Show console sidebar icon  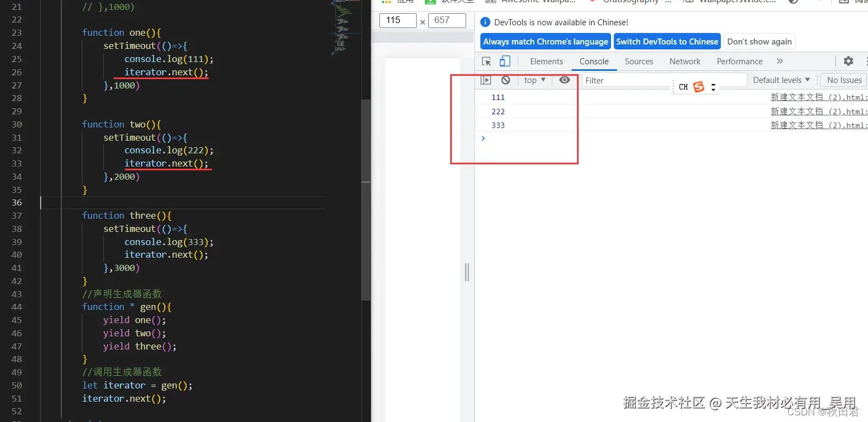[x=486, y=80]
